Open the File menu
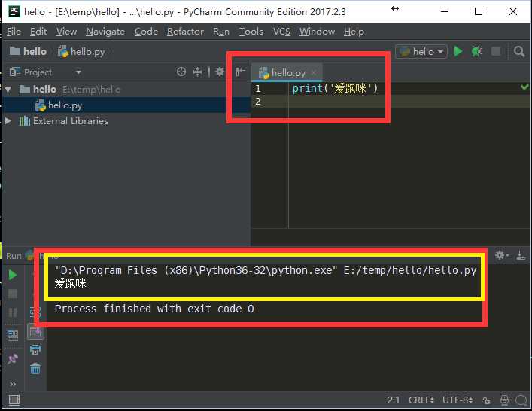The width and height of the screenshot is (532, 411). (x=14, y=32)
